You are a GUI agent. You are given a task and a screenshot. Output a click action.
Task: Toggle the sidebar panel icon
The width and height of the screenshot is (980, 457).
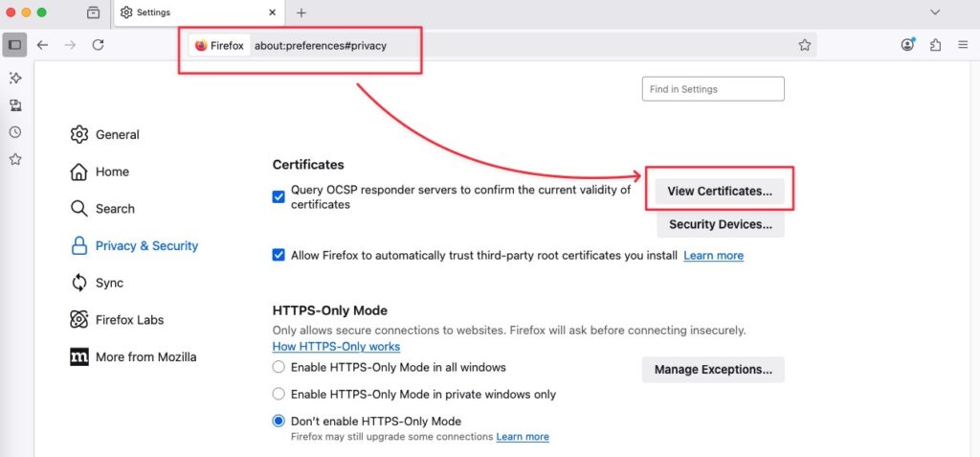tap(15, 45)
